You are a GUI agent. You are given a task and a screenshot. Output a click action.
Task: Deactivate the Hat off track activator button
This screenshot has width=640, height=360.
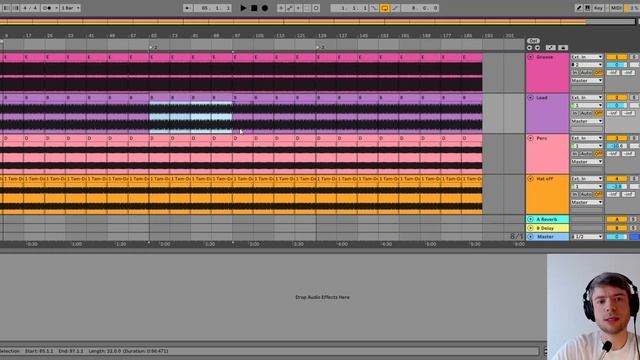click(x=617, y=178)
